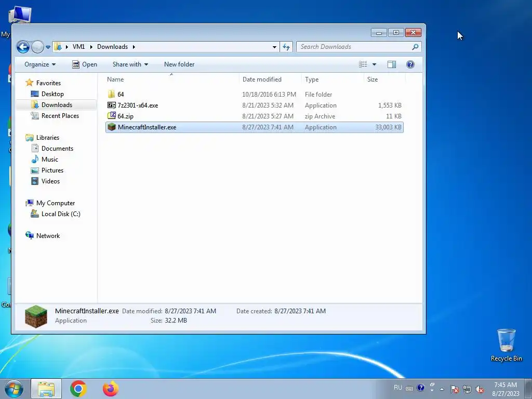Refresh the Downloads folder view
Viewport: 532px width, 399px height.
point(286,47)
